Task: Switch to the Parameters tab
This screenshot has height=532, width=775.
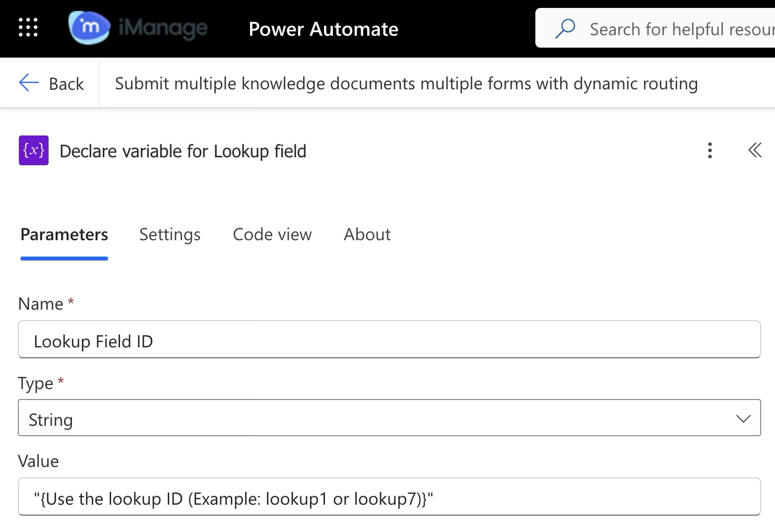Action: [64, 234]
